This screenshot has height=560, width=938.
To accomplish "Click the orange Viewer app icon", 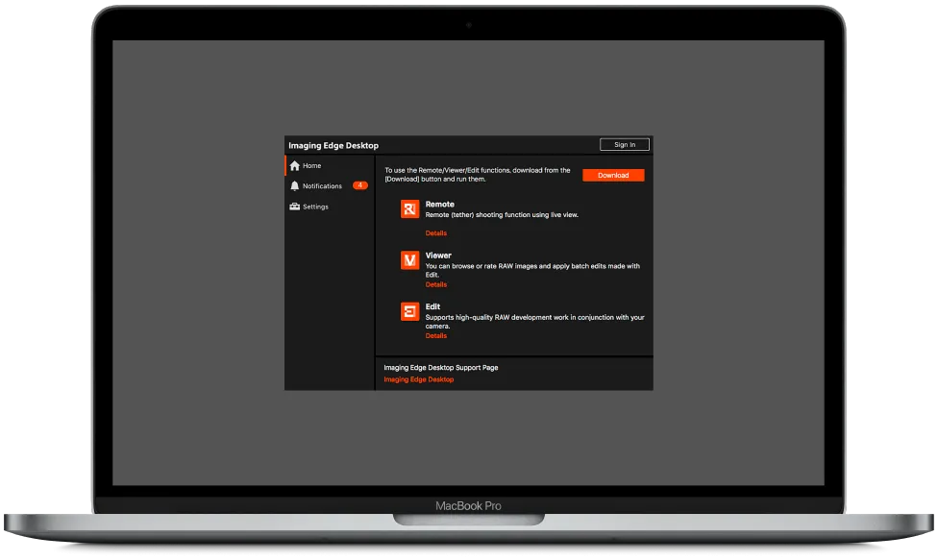I will pyautogui.click(x=409, y=260).
